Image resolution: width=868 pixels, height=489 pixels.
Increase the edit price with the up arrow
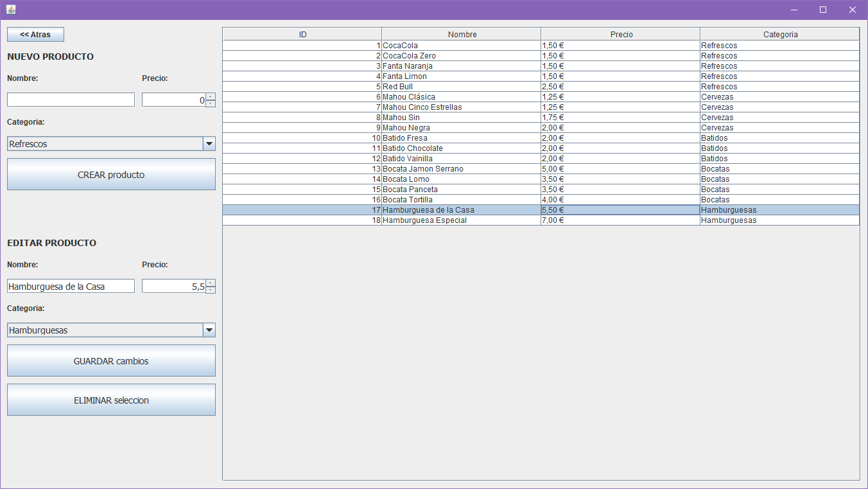coord(211,283)
